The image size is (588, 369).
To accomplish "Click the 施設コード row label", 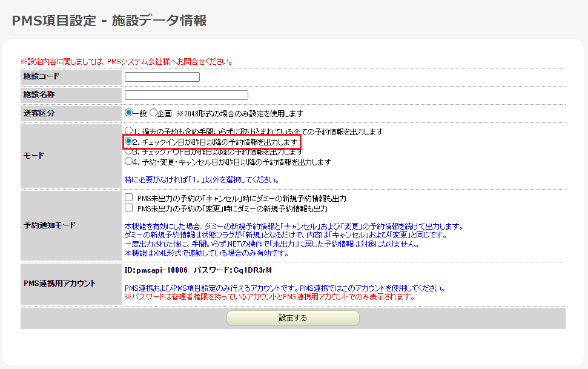I will [41, 76].
